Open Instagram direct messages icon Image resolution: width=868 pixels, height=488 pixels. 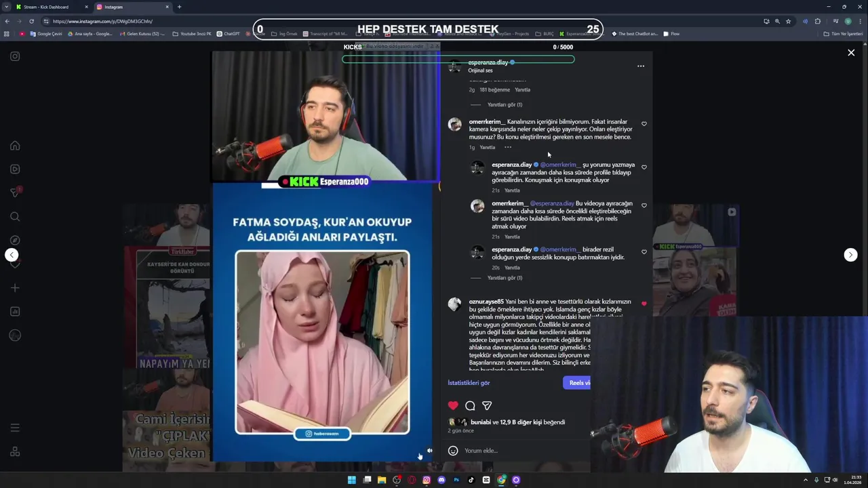pos(15,193)
